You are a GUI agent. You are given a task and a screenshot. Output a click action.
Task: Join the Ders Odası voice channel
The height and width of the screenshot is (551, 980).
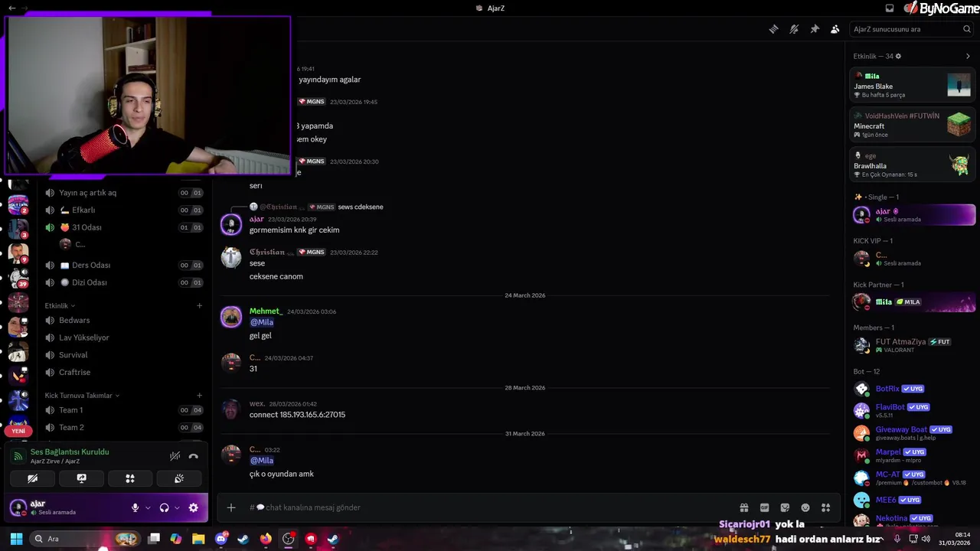(x=122, y=265)
